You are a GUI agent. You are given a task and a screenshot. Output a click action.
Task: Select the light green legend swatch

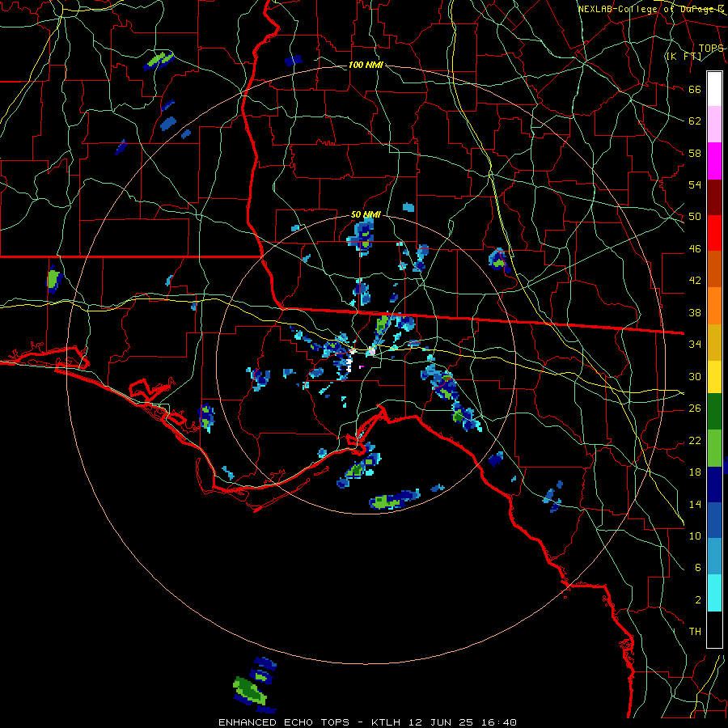coord(714,447)
